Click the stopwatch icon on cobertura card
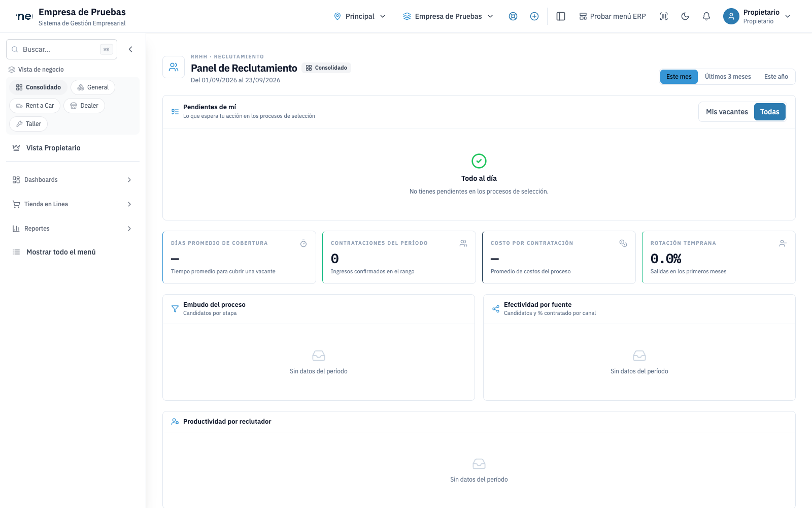 coord(303,243)
